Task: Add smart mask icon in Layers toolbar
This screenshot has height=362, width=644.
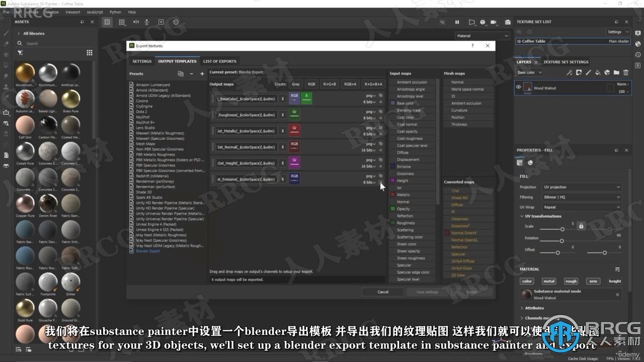Action: 607,72
